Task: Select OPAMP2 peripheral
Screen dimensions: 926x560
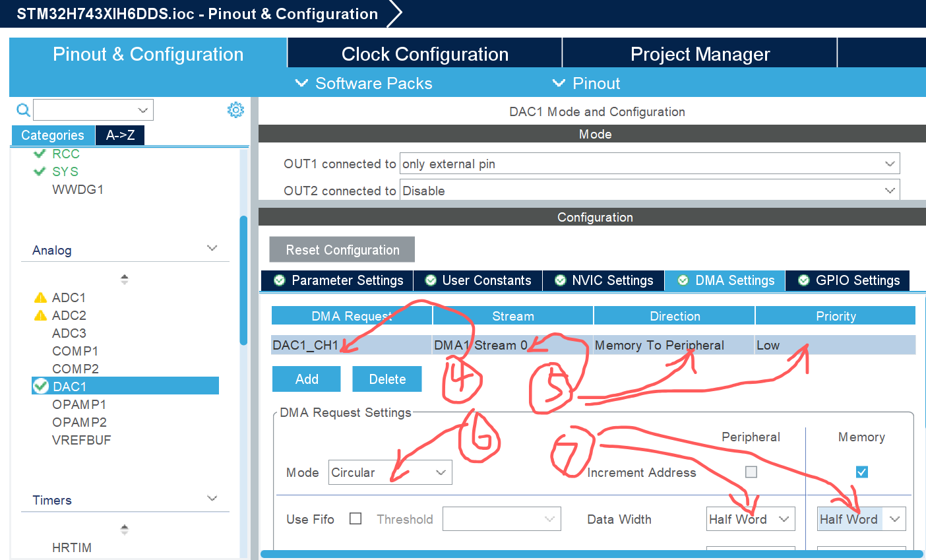Action: pos(79,422)
